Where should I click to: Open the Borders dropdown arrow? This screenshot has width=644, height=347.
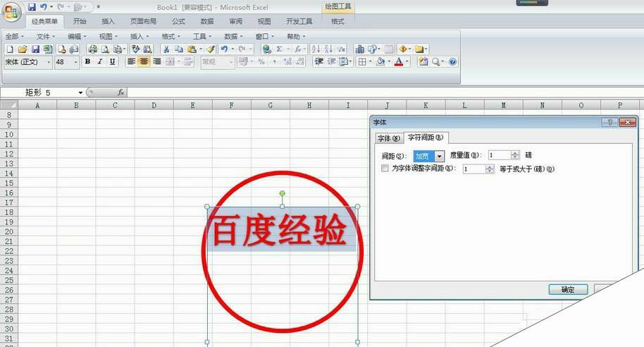[x=370, y=61]
